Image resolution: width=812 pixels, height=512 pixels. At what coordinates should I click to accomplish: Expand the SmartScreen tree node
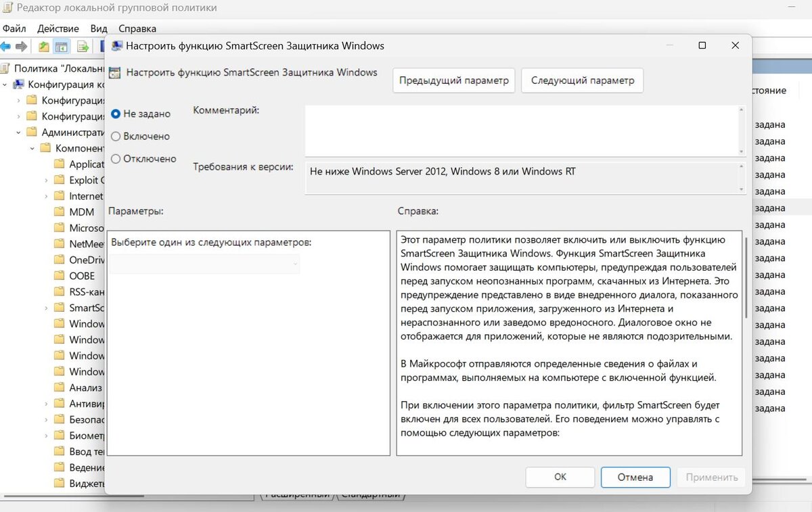click(45, 308)
